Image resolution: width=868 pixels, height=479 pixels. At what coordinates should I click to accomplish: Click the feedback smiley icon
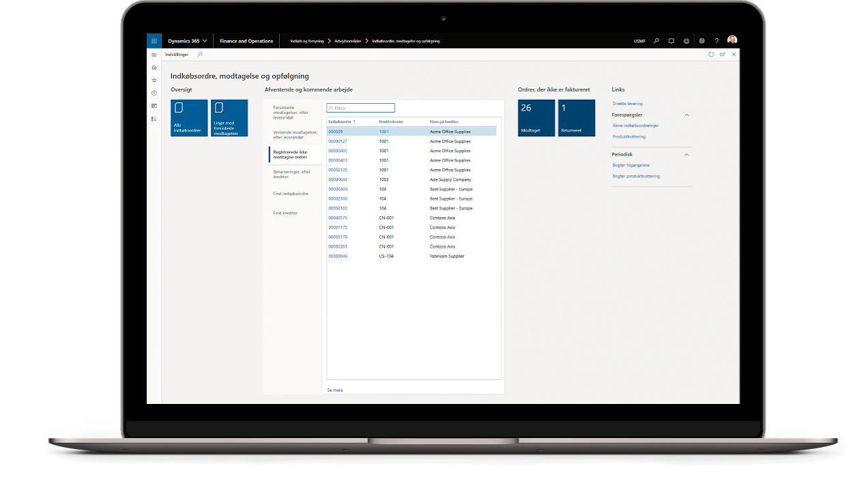pos(686,41)
